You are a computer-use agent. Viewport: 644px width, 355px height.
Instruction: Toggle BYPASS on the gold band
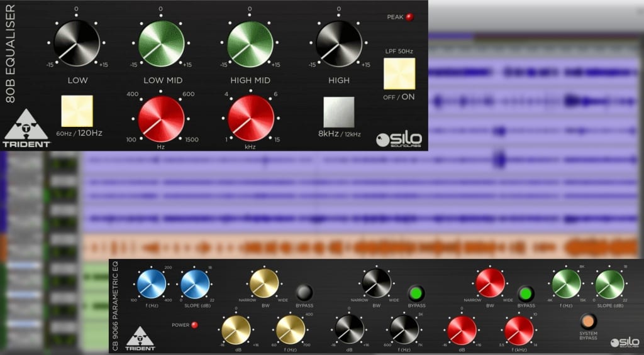point(304,293)
